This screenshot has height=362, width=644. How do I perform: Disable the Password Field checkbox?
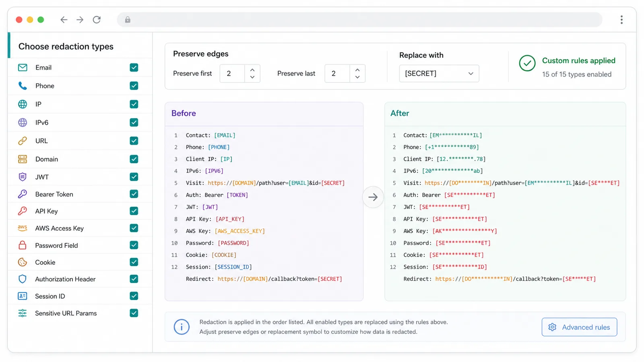pyautogui.click(x=134, y=245)
